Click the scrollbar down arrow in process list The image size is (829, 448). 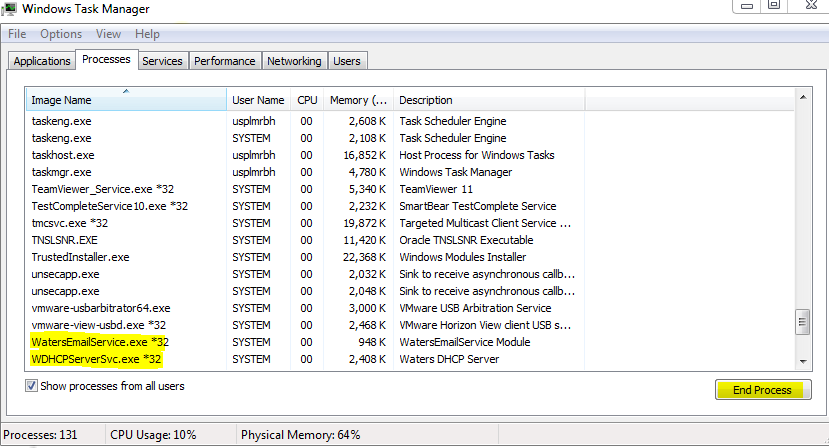coord(801,360)
